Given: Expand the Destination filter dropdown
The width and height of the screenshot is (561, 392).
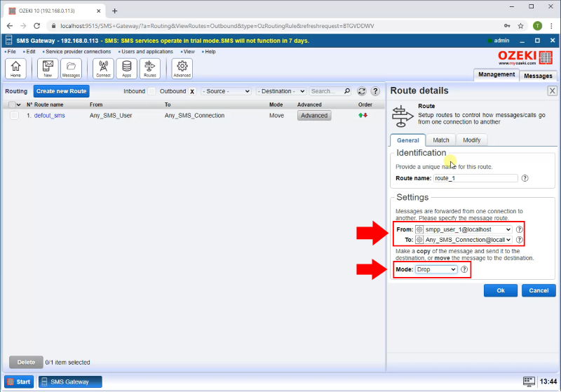Looking at the screenshot, I should click(x=281, y=91).
